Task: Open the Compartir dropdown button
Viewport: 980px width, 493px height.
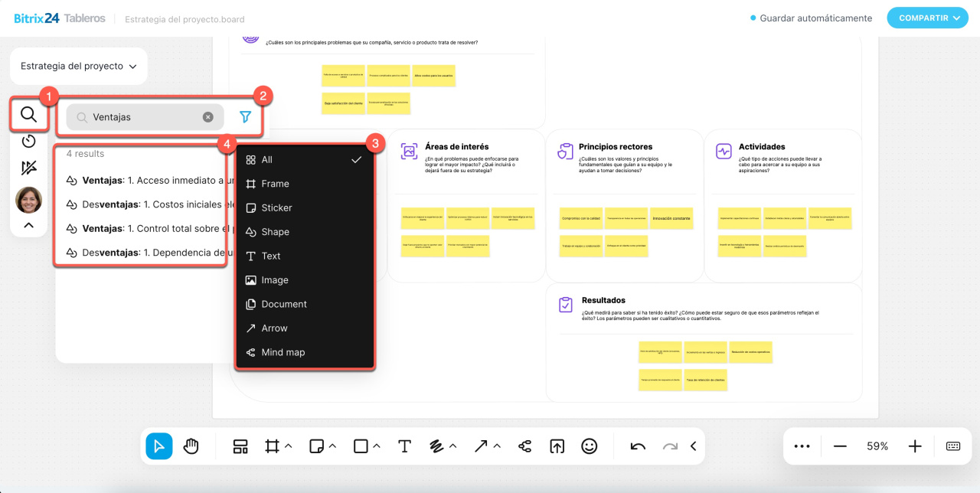Action: tap(927, 18)
